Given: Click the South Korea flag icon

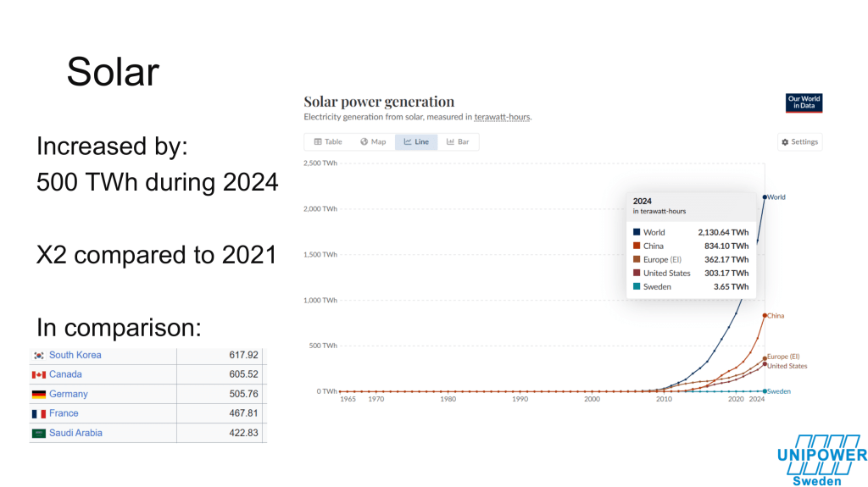Looking at the screenshot, I should point(38,356).
